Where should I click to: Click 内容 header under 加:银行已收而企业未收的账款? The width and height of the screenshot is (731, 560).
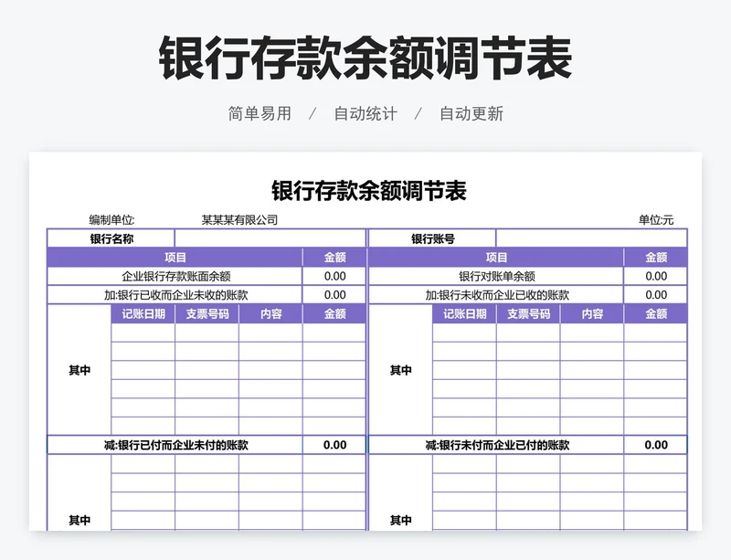(270, 314)
